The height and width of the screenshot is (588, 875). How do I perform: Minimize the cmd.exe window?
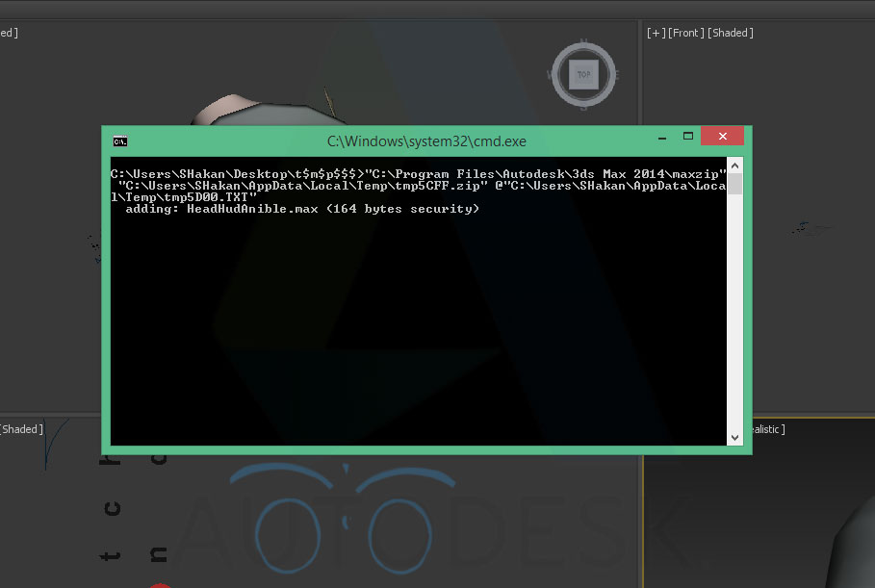pos(662,137)
